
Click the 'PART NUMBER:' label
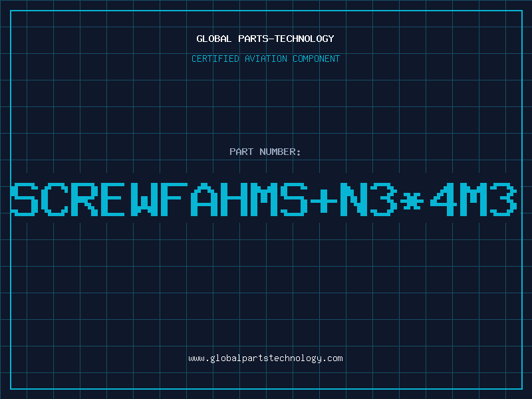point(265,152)
